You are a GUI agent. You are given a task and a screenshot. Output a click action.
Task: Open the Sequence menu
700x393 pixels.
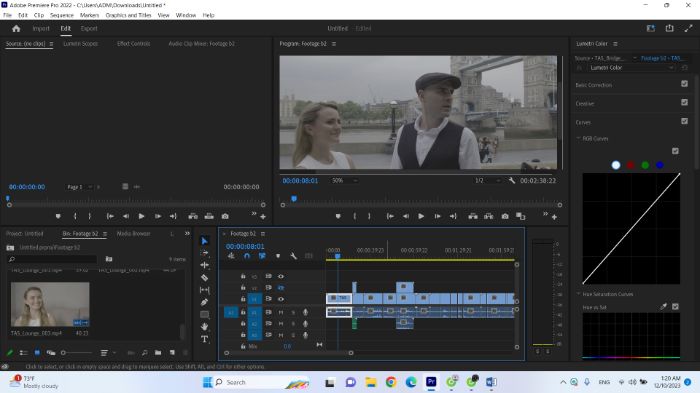click(62, 15)
